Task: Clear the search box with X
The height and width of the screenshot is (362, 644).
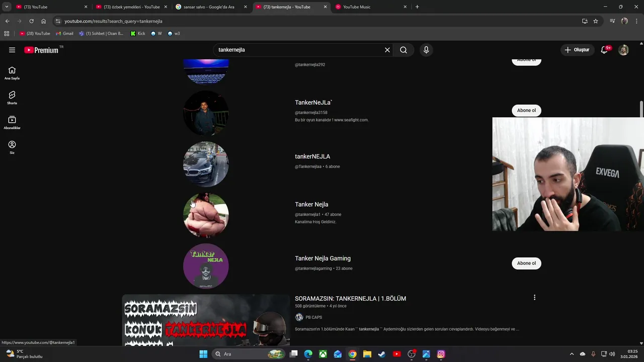Action: (x=387, y=50)
